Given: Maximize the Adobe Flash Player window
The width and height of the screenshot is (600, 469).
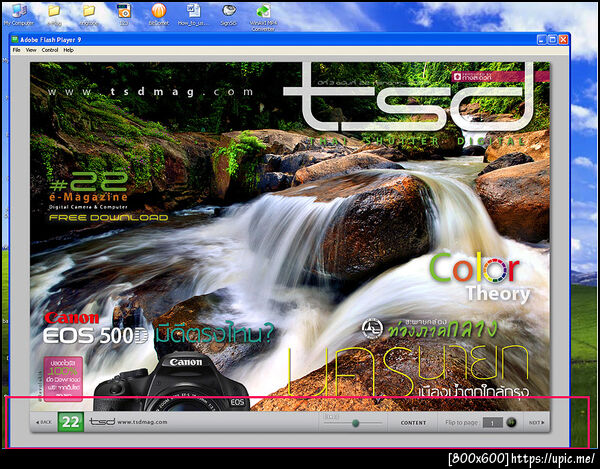Looking at the screenshot, I should [553, 39].
